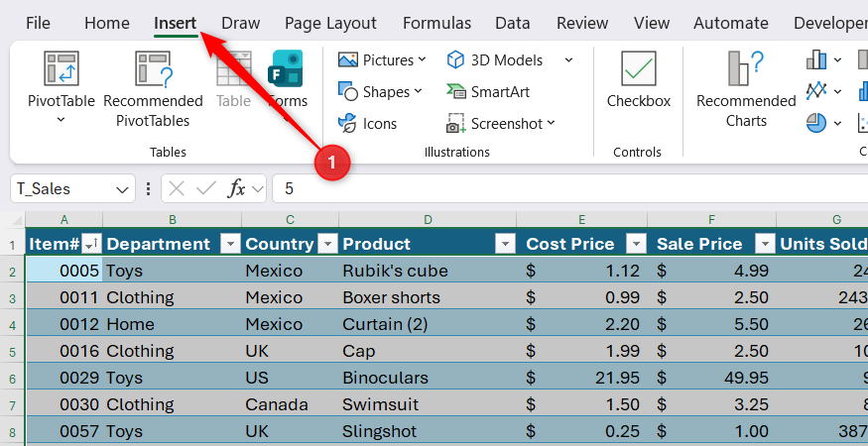Viewport: 868px width, 446px height.
Task: Switch to the Formulas tab
Action: click(436, 23)
